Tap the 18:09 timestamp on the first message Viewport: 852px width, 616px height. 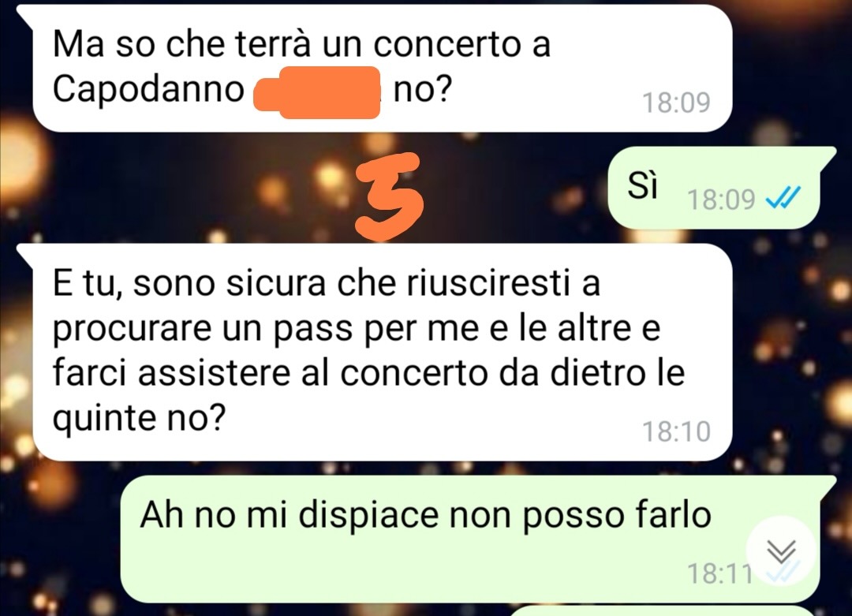click(x=676, y=102)
